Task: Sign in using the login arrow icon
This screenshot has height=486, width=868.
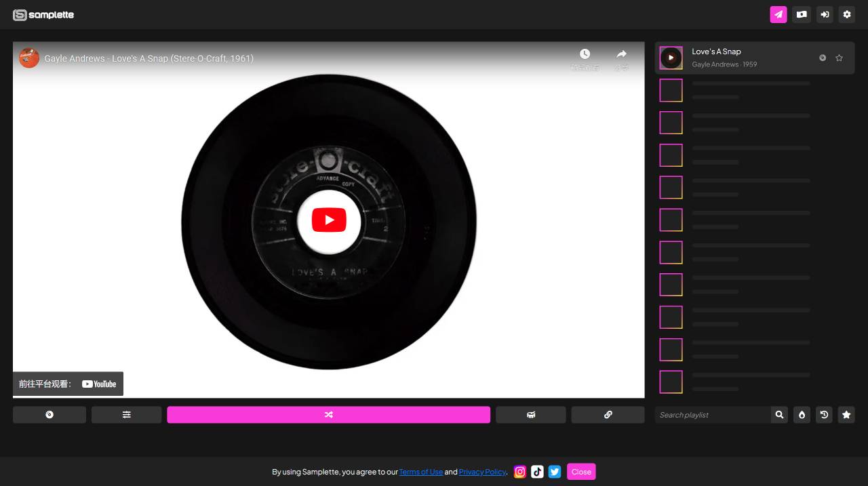Action: tap(825, 14)
